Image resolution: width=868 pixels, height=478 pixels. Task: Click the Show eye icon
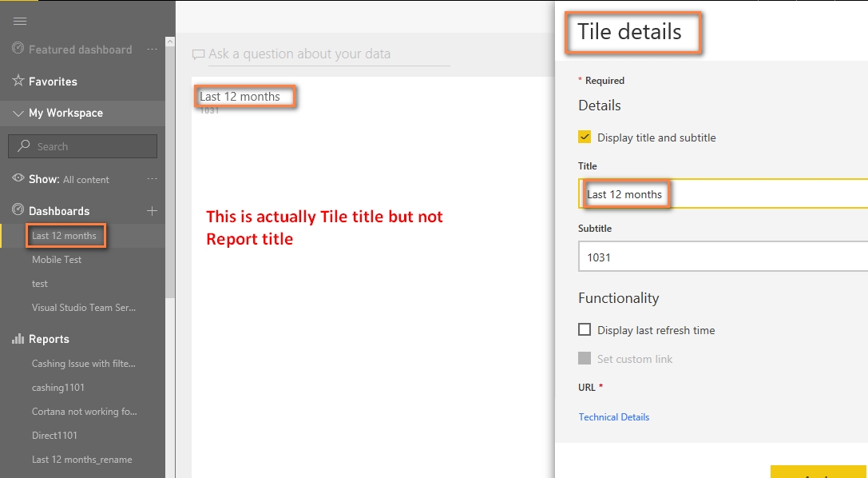(18, 177)
